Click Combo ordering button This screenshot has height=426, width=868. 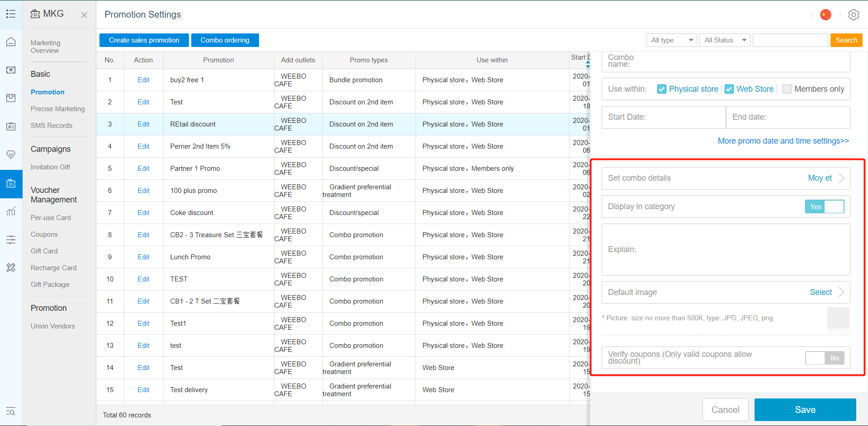225,40
